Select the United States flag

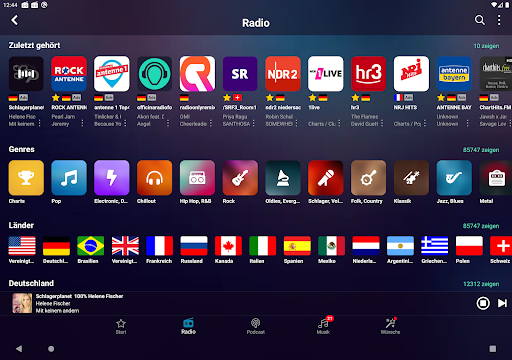coord(22,246)
